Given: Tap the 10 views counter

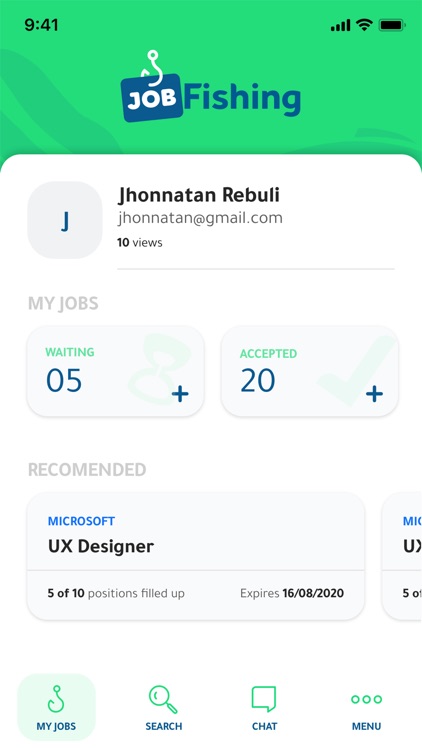Looking at the screenshot, I should pos(140,243).
